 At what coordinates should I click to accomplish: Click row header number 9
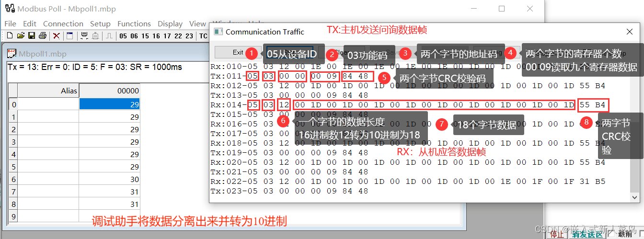point(13,216)
